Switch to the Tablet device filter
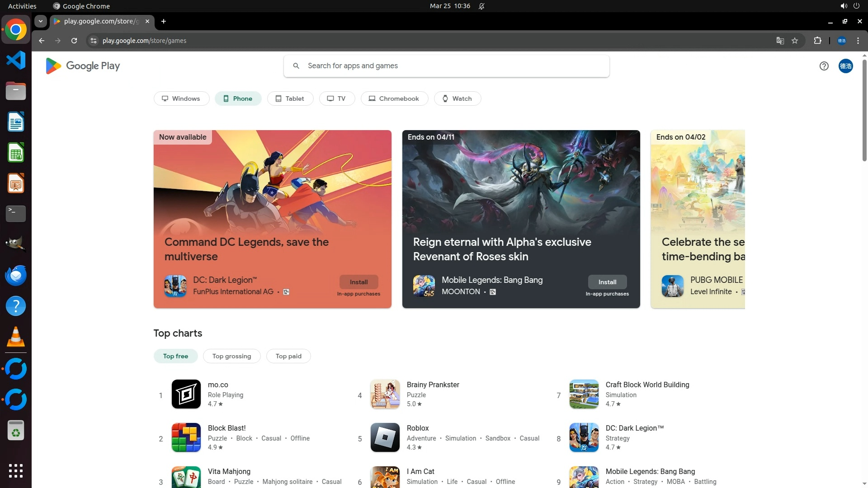The height and width of the screenshot is (488, 868). point(290,99)
